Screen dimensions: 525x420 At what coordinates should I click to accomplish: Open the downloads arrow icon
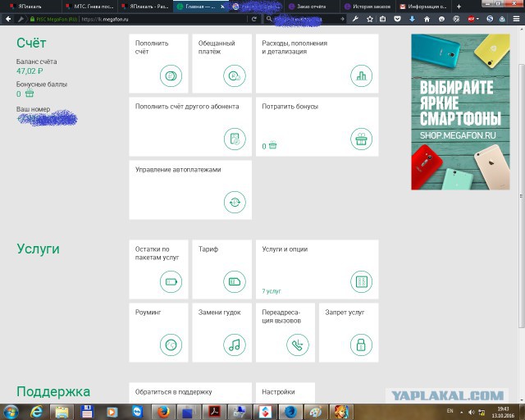[x=412, y=19]
